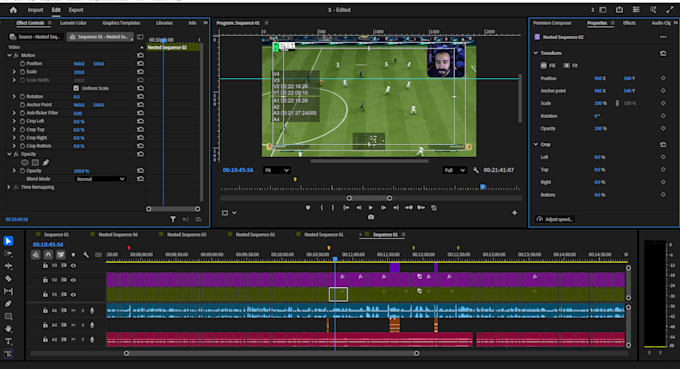Lock track V2
The image size is (680, 369).
coord(45,280)
